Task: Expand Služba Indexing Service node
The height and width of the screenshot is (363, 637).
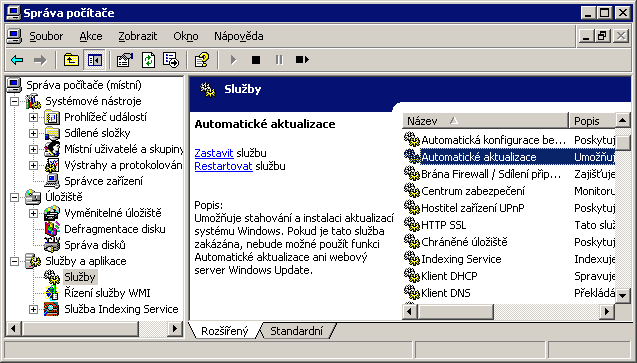Action: coord(33,309)
